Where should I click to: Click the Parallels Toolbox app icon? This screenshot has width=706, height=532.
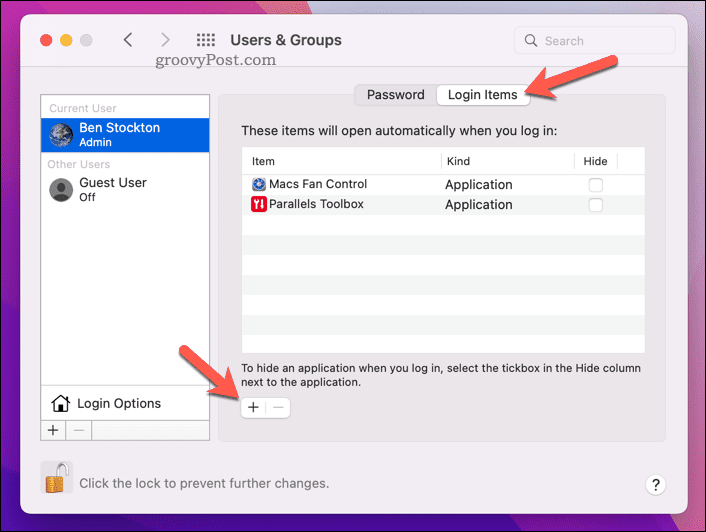[259, 204]
